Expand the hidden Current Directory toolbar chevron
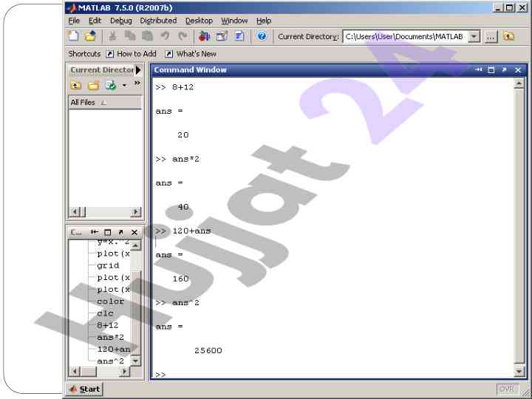 coord(137,83)
